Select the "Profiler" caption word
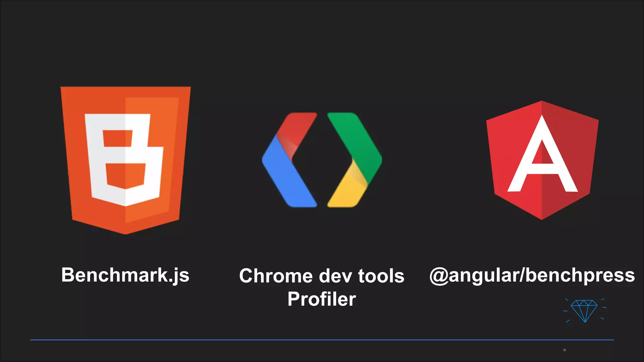Viewport: 644px width, 362px height. (x=322, y=299)
